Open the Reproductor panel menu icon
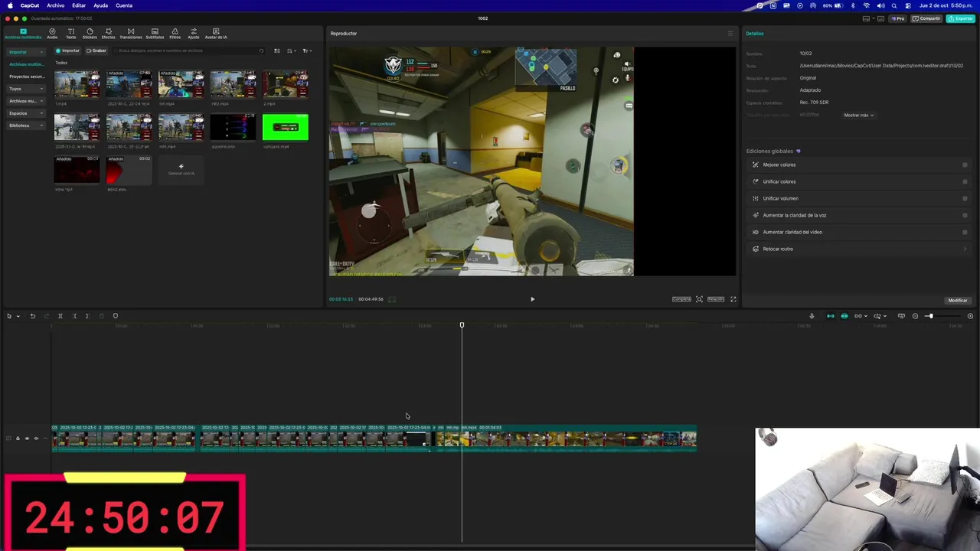The width and height of the screenshot is (980, 551). (x=730, y=34)
